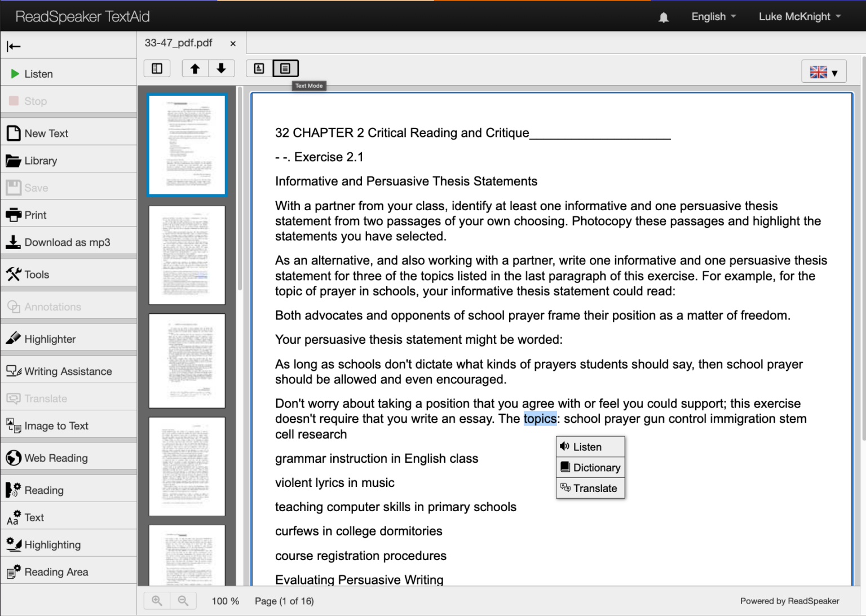Switch to Page Mode view
Image resolution: width=866 pixels, height=616 pixels.
259,68
